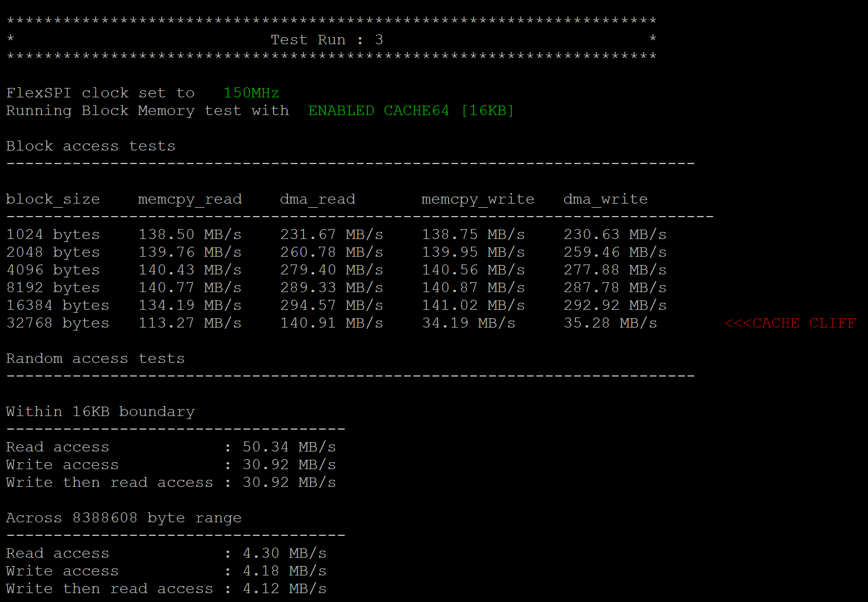
Task: Click the green ENABLED CACHE64 [16KB] text
Action: (410, 110)
